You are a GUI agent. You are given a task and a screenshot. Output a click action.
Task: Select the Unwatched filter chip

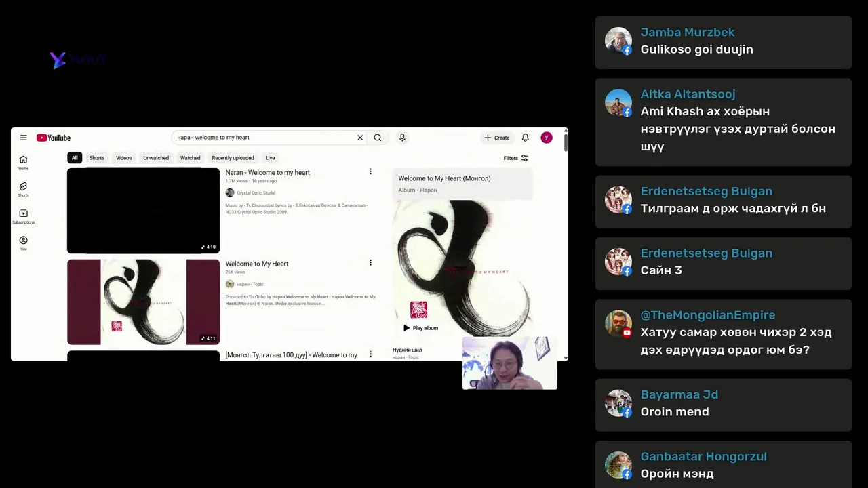(x=156, y=158)
